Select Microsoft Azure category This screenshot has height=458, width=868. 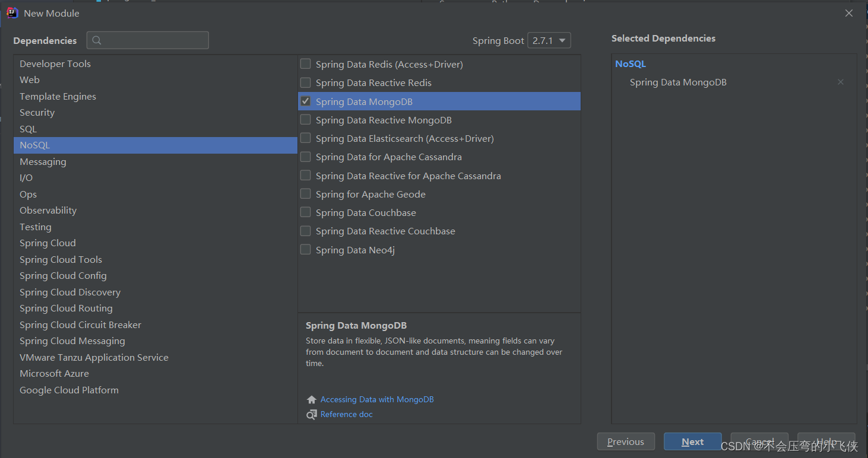(x=156, y=374)
